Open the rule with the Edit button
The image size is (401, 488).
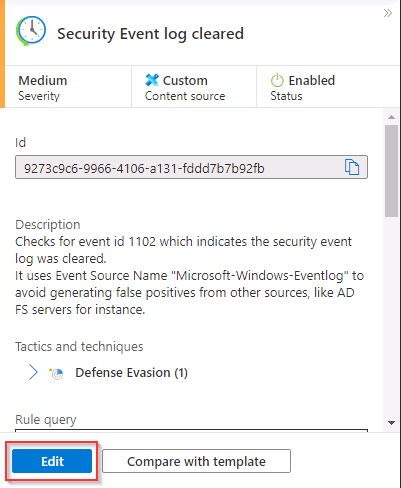[x=52, y=461]
